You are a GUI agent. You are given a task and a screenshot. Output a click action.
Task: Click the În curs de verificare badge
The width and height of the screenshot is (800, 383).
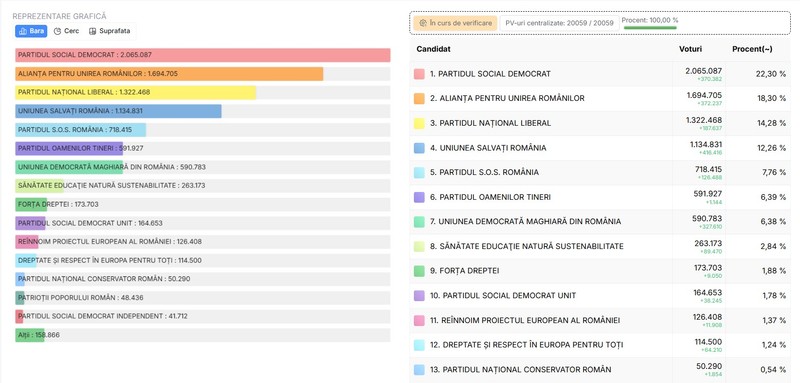[455, 23]
